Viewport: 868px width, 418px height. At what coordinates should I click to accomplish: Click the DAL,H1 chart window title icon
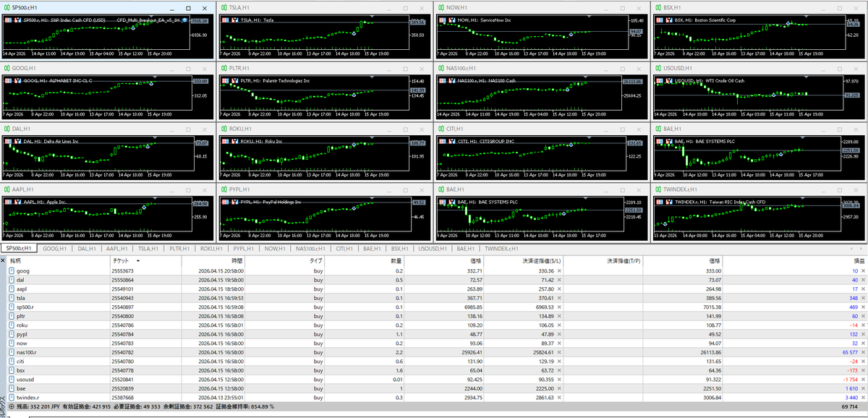[x=7, y=129]
